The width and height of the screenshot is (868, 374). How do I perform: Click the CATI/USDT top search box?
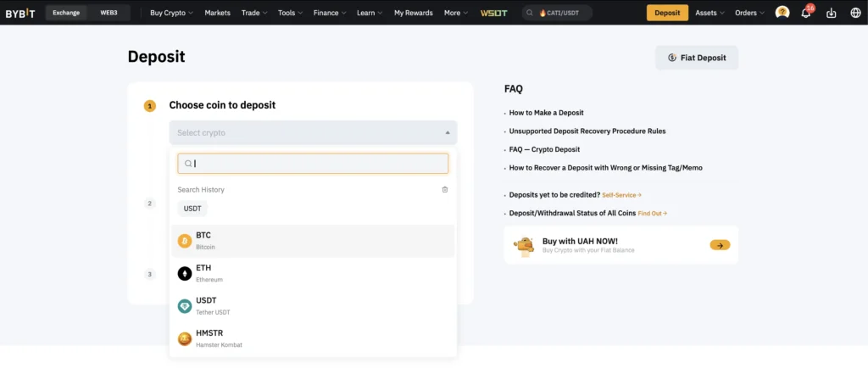pyautogui.click(x=557, y=13)
